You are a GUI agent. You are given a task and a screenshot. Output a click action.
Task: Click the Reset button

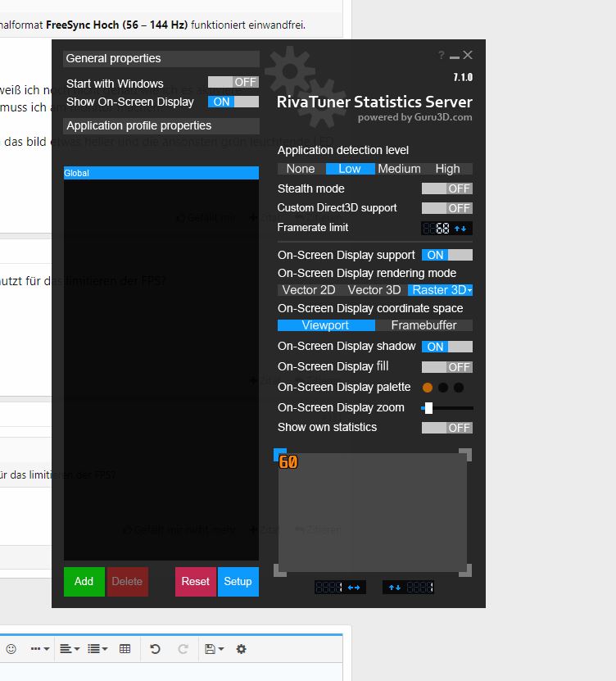(195, 582)
